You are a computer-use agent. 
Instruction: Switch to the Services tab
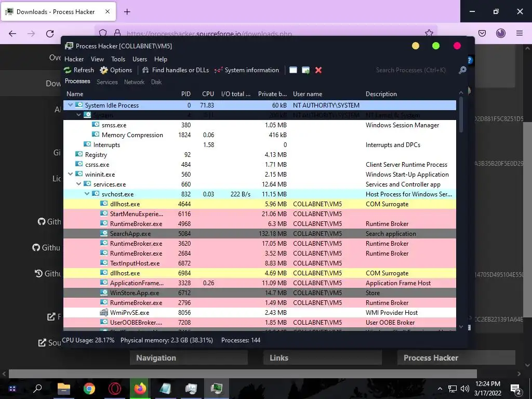tap(107, 82)
